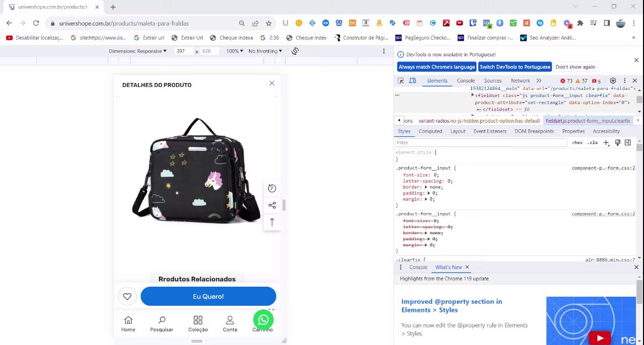Click Always match Chrome's language button
The image size is (644, 345).
[x=437, y=67]
